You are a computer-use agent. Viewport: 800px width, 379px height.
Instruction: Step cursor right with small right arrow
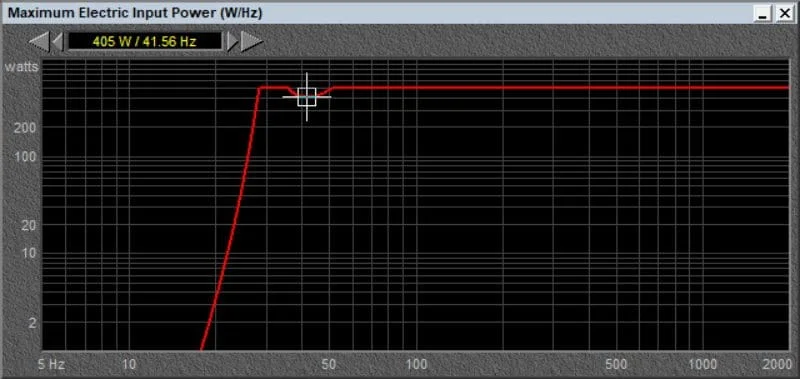pyautogui.click(x=232, y=42)
